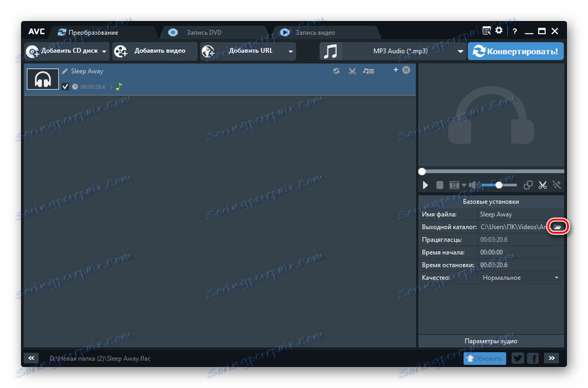Click the refresh icon on Sleep Away row
The width and height of the screenshot is (588, 388).
click(336, 71)
